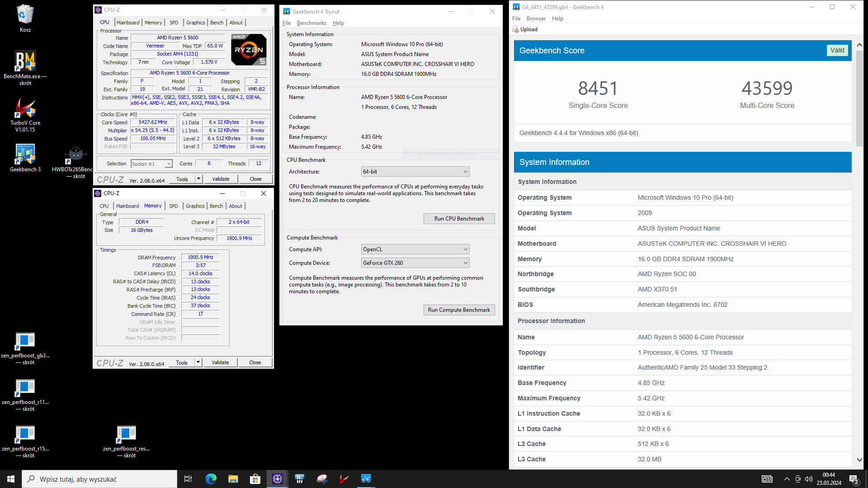Open About tab in top CPU-Z window

coord(236,23)
